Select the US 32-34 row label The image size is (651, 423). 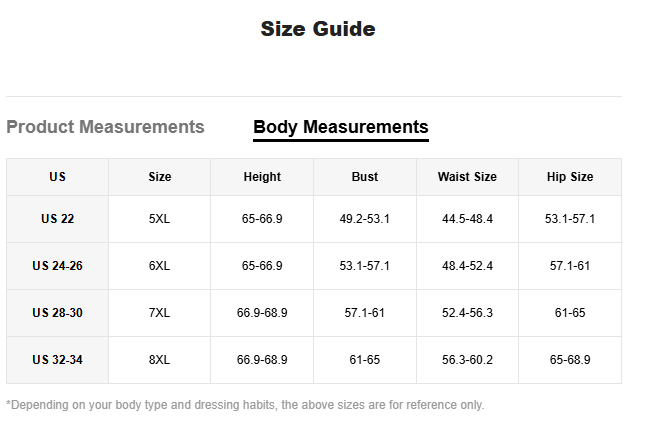pyautogui.click(x=57, y=360)
